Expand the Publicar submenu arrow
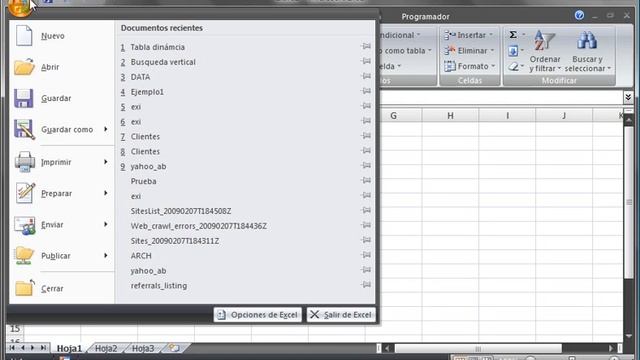640x360 pixels. point(106,256)
